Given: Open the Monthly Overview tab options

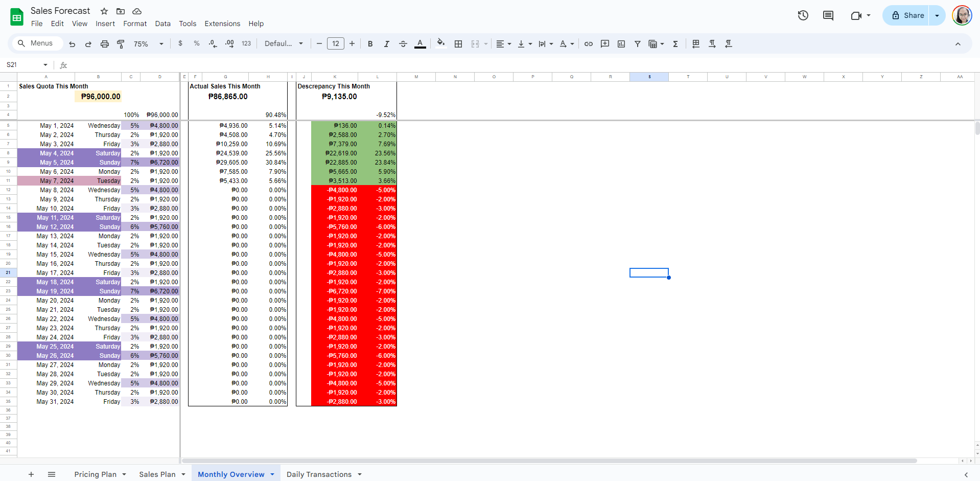Looking at the screenshot, I should 272,474.
